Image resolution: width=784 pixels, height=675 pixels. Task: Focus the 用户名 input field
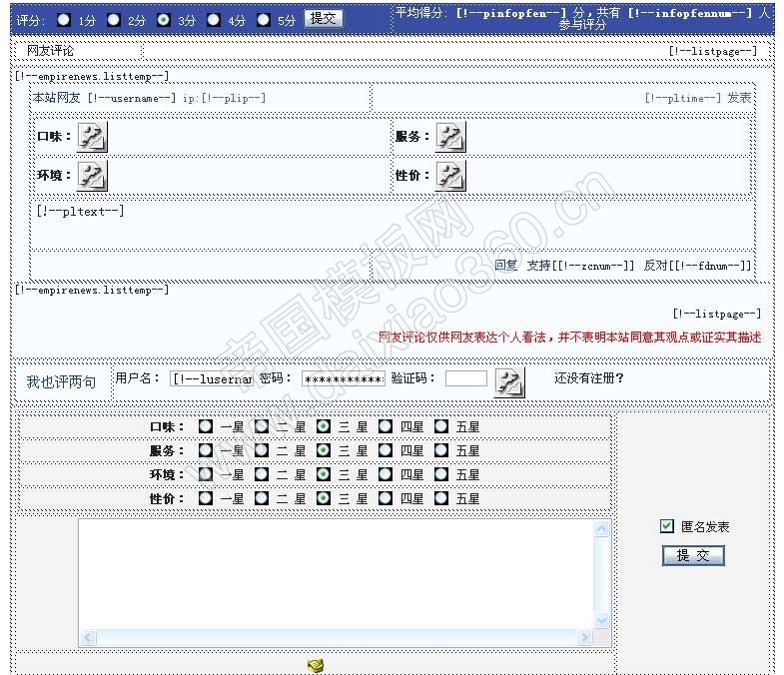point(212,379)
